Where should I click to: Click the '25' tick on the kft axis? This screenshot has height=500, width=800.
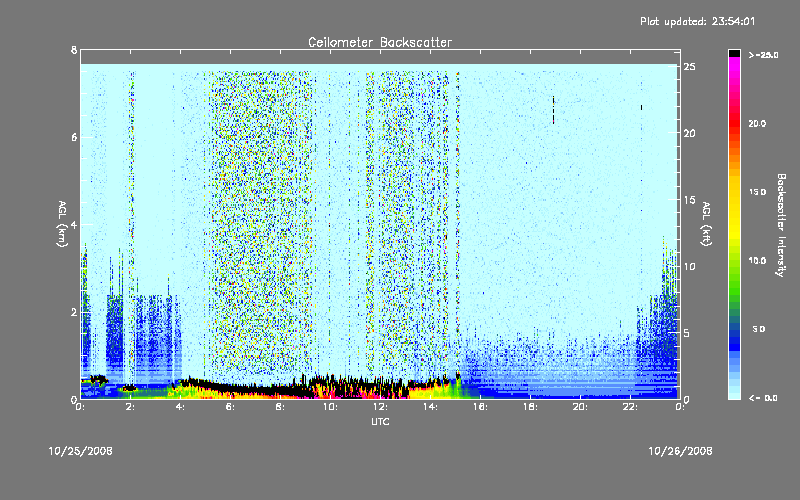(690, 67)
